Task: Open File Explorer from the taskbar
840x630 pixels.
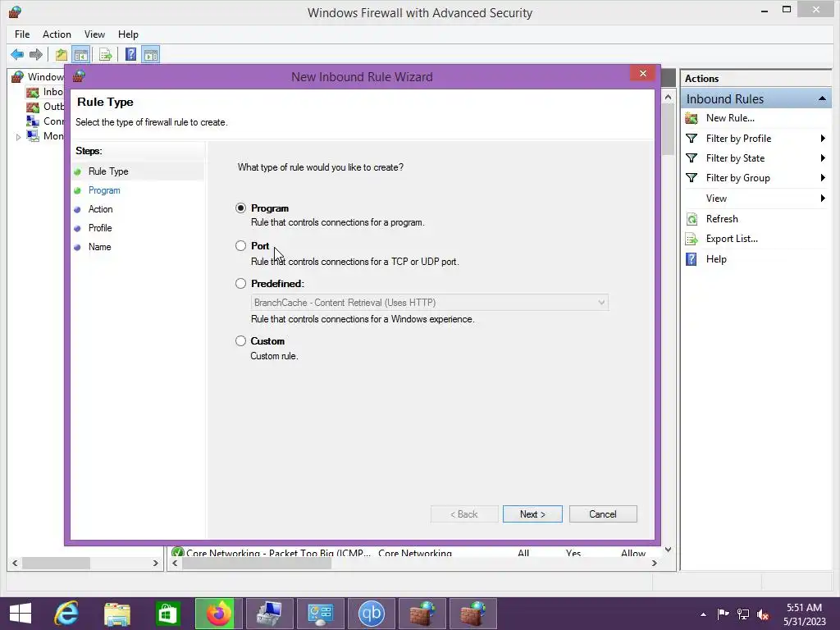Action: click(117, 614)
